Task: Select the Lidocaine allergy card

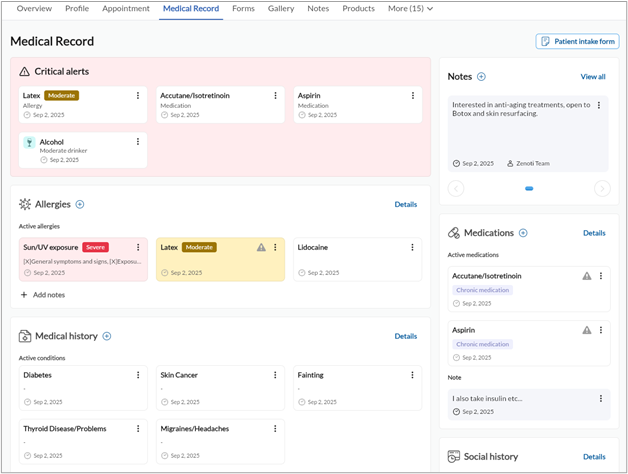Action: [x=357, y=259]
